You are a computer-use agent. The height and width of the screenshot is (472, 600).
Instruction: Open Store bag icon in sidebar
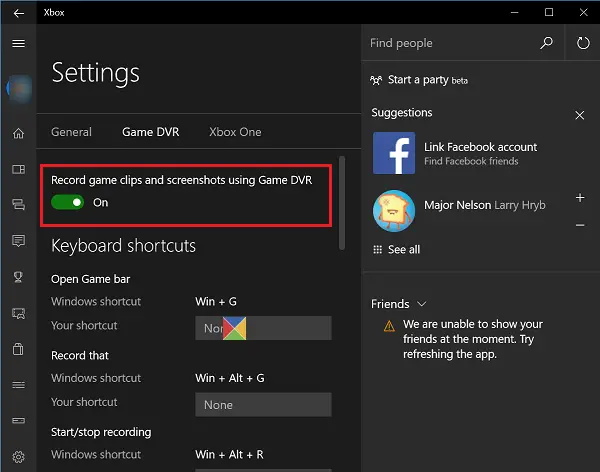(x=18, y=349)
